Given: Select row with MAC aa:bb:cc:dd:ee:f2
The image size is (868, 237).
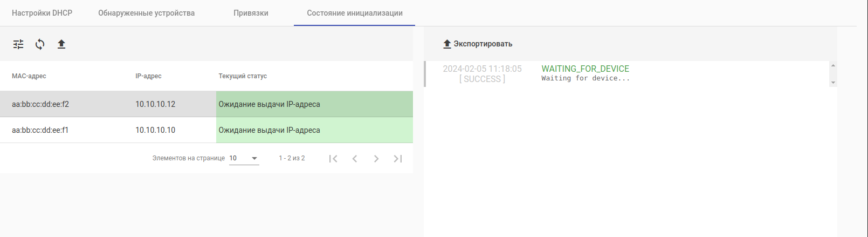Looking at the screenshot, I should [40, 104].
